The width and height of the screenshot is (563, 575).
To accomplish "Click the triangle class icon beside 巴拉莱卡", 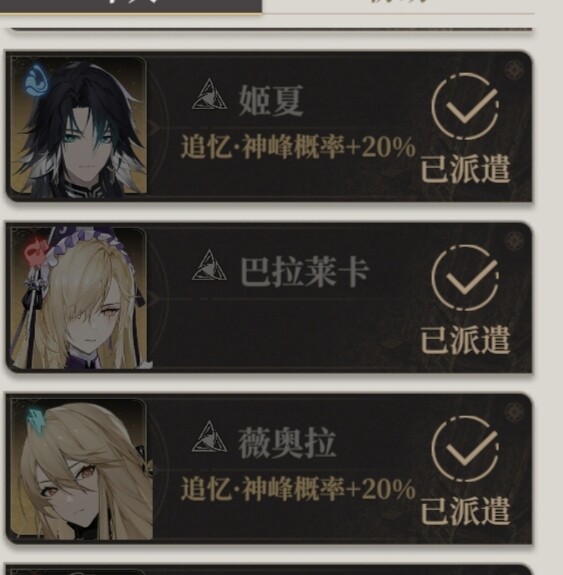I will (209, 265).
